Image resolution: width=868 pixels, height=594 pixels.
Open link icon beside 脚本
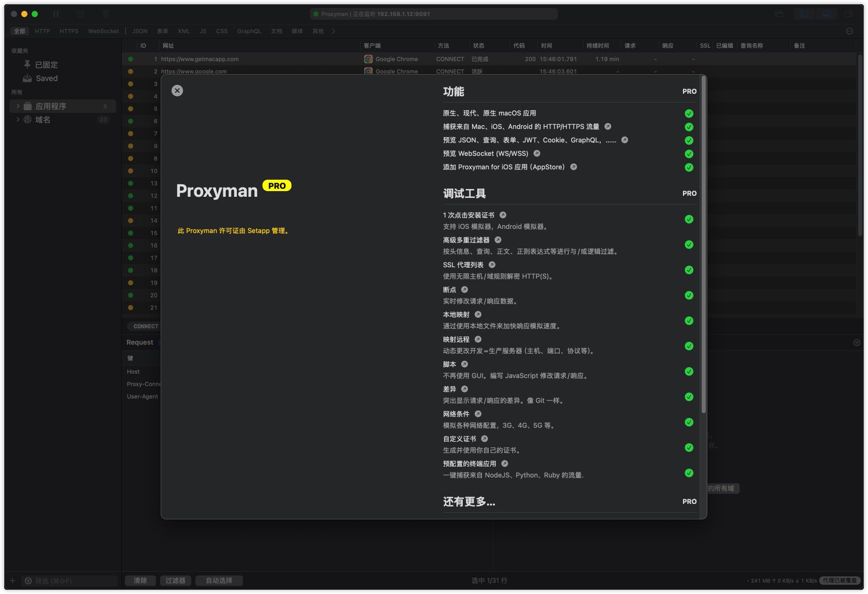click(x=464, y=364)
